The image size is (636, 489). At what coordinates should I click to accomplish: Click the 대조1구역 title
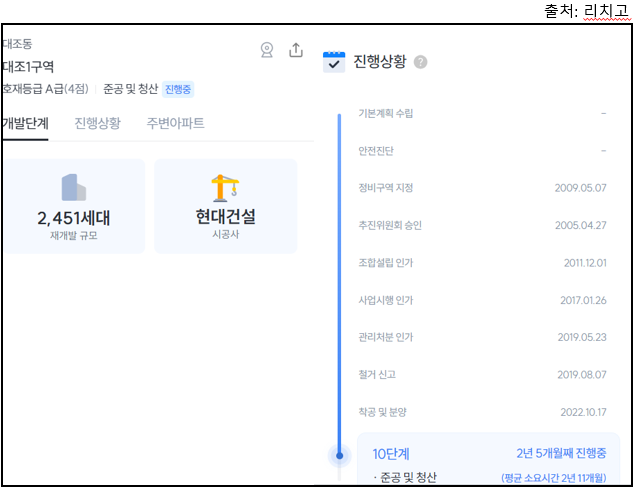[28, 66]
